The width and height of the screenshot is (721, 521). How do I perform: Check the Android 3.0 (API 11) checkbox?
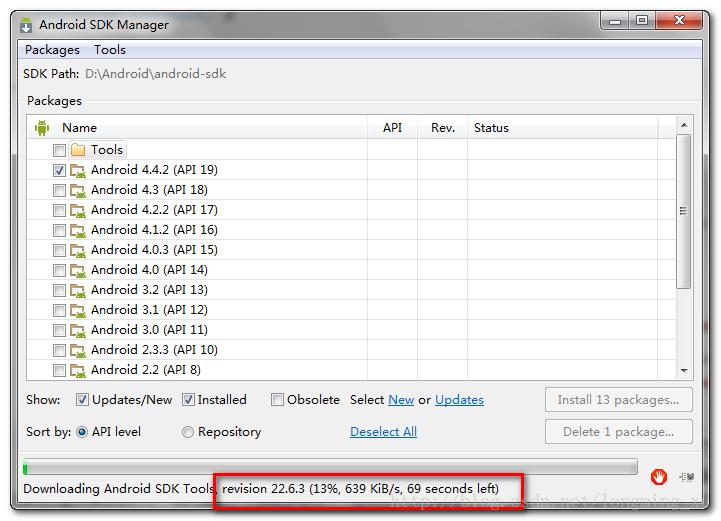point(59,330)
